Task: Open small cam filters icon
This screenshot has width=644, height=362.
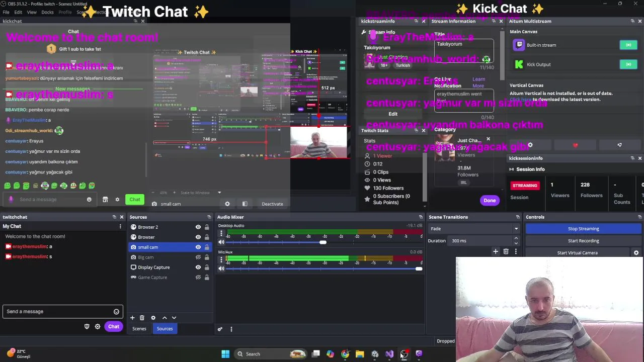Action: 245,204
